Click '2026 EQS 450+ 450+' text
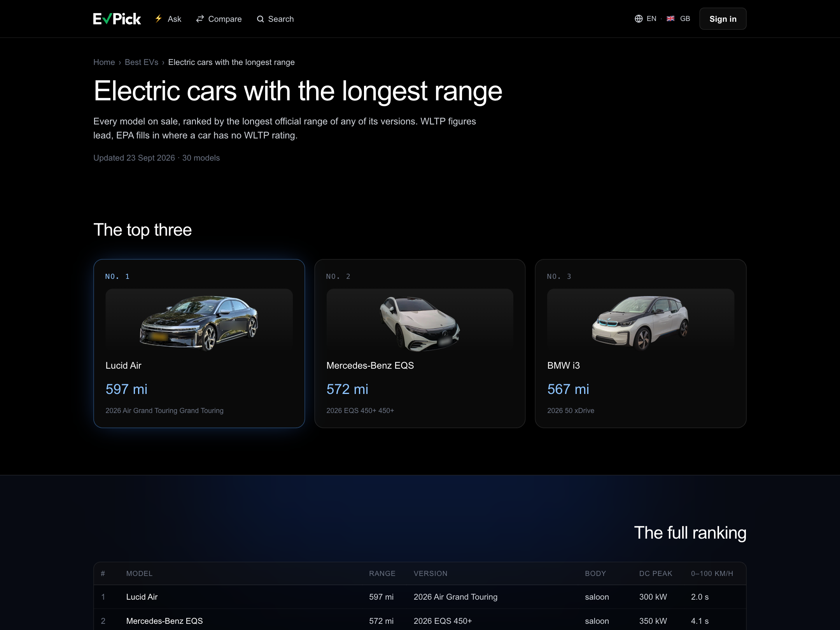 tap(360, 411)
